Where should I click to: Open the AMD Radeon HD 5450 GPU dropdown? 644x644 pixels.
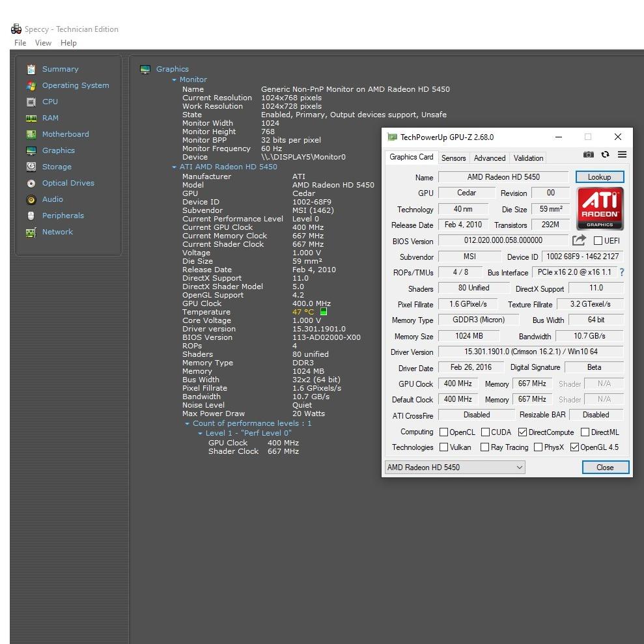[455, 468]
